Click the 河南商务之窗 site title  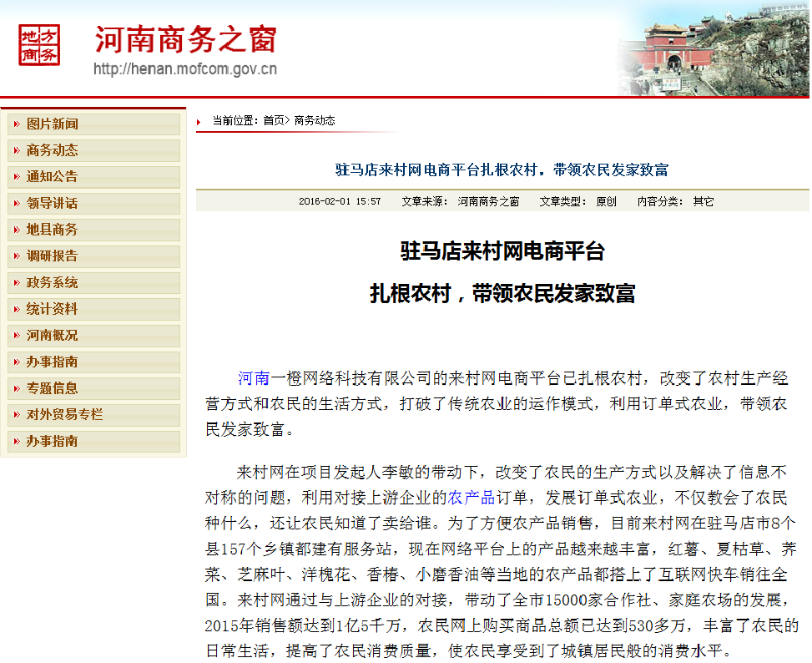coord(186,39)
